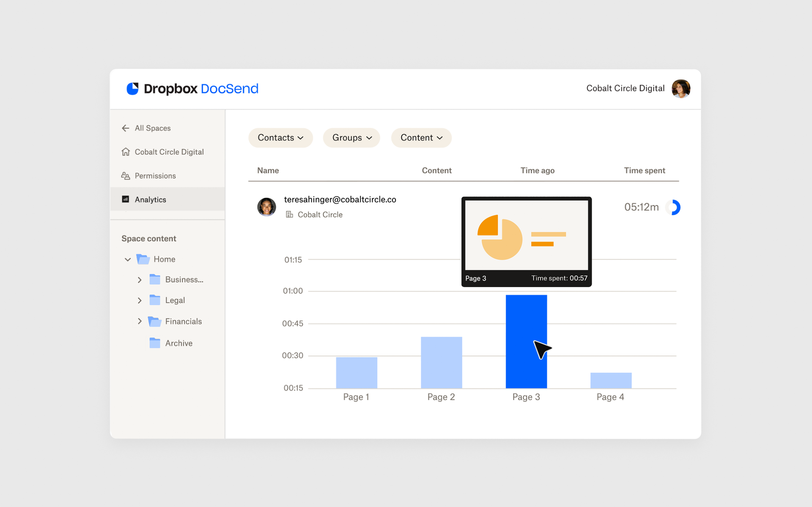Screen dimensions: 812x507
Task: Select the Analytics icon in sidebar
Action: [x=126, y=199]
